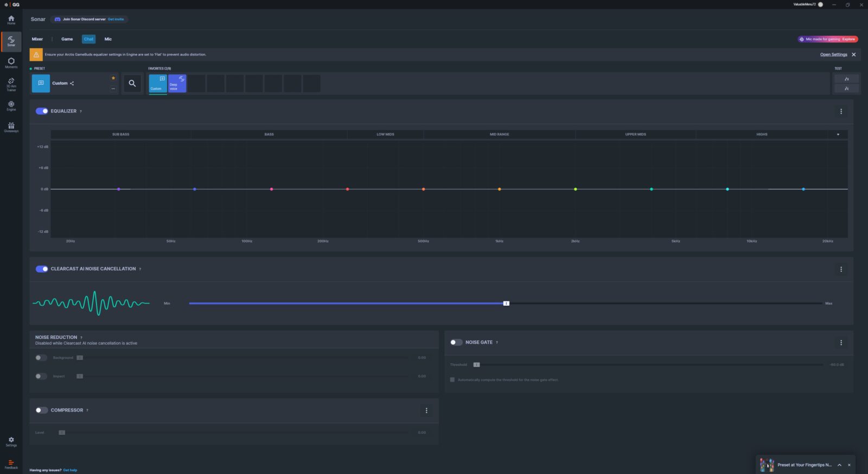Screen dimensions: 868x474
Task: Switch to the Game tab
Action: point(67,39)
